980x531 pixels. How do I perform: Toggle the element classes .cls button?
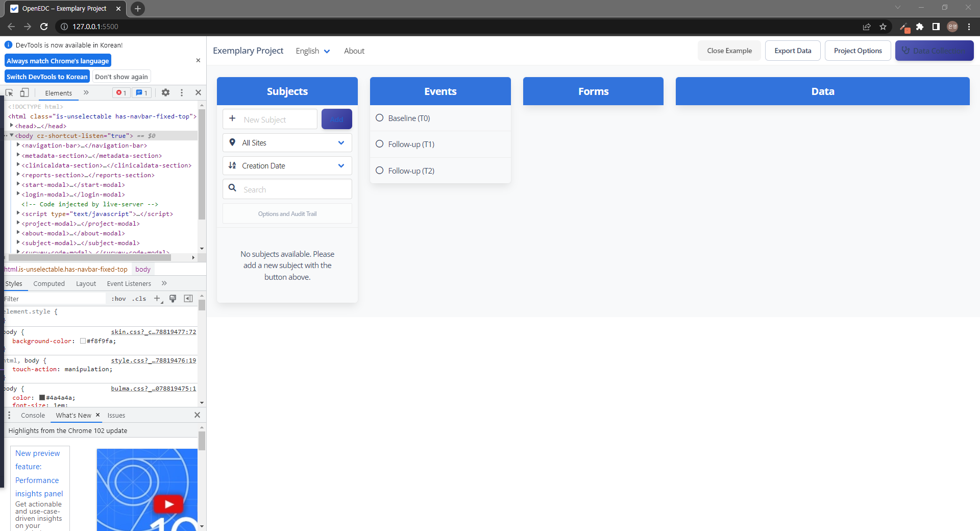point(139,299)
